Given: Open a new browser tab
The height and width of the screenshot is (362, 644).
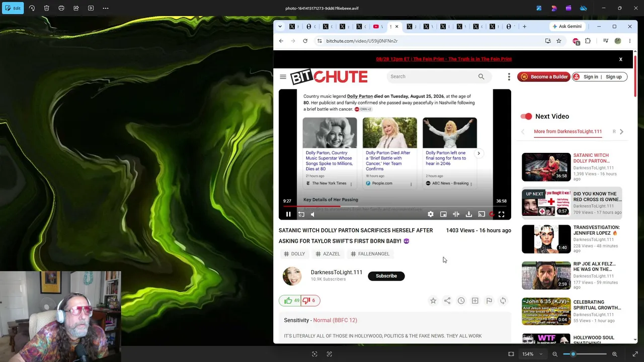Looking at the screenshot, I should point(524,26).
